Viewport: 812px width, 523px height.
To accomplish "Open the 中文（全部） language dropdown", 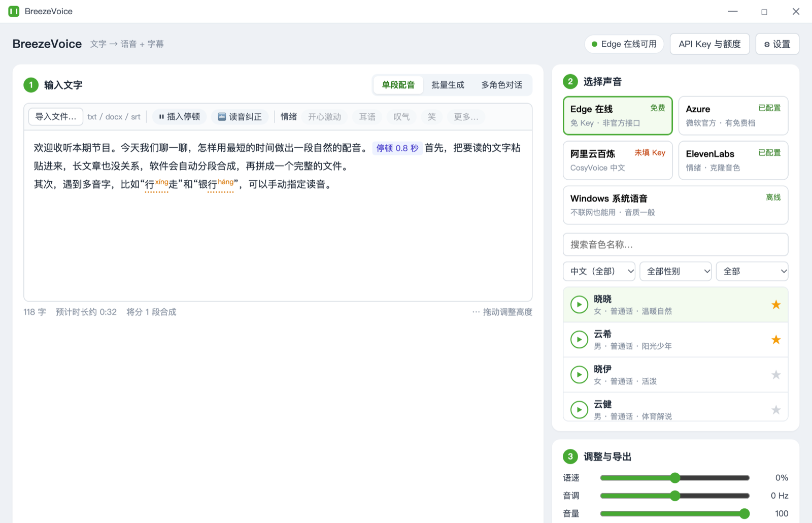I will [x=599, y=271].
